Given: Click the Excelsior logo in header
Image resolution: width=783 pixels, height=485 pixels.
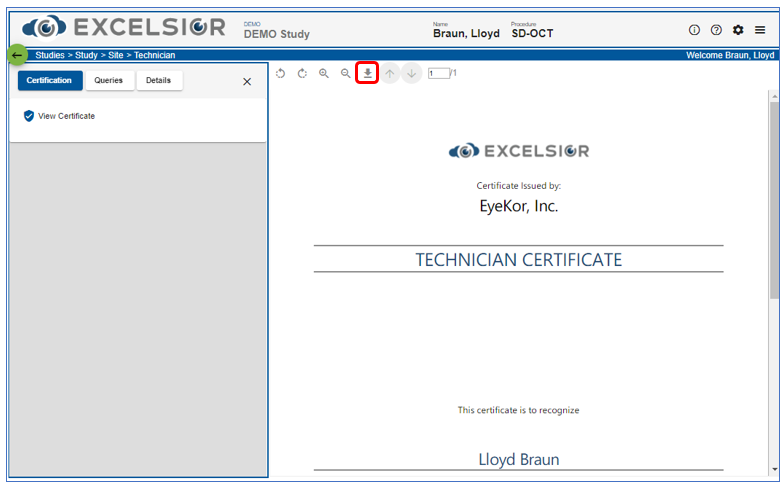Looking at the screenshot, I should coord(124,27).
